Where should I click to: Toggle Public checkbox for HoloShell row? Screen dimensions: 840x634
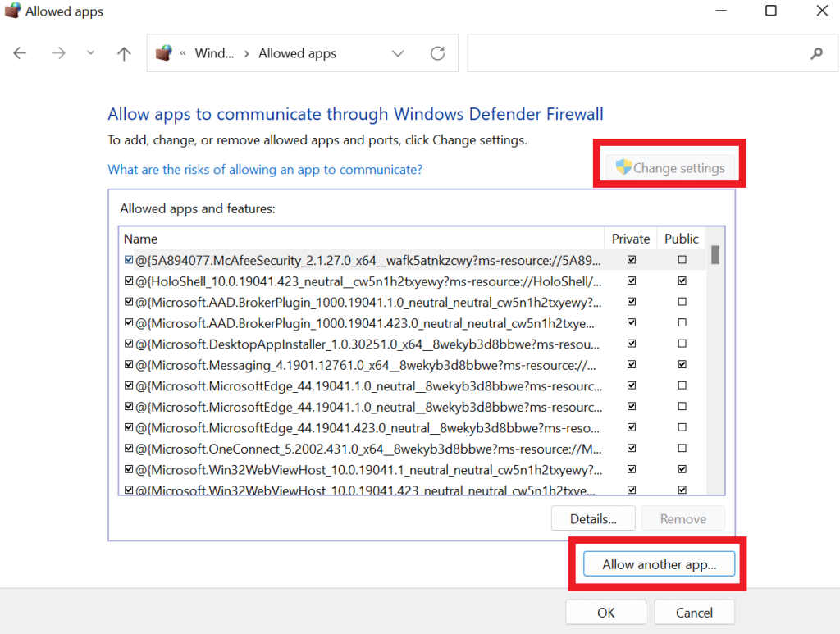click(682, 281)
